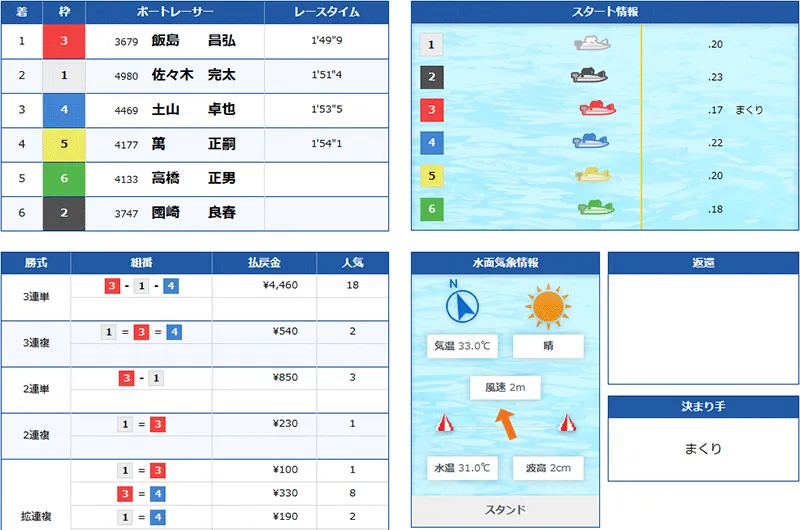Click the green frame 6 cell for 高橋 正男
The width and height of the screenshot is (800, 530).
64,179
